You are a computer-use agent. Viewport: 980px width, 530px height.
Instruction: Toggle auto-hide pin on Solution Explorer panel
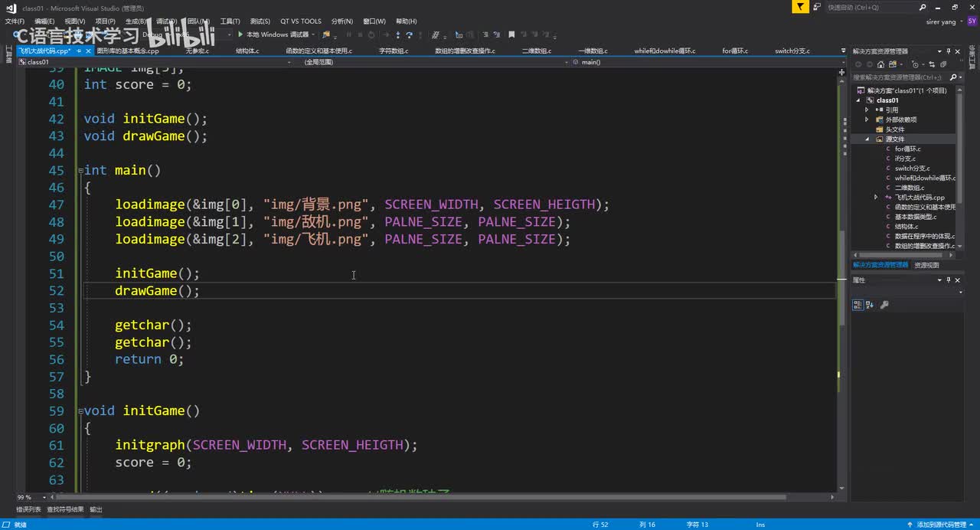pos(949,51)
